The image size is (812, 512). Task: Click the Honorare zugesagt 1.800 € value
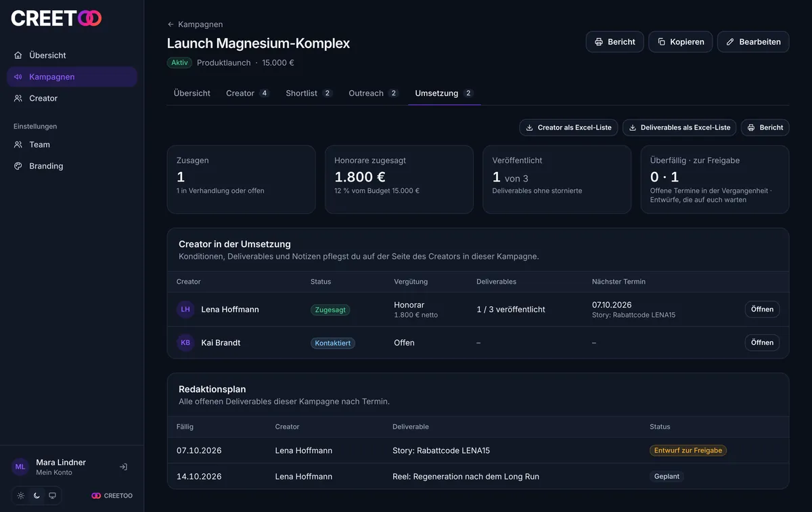click(360, 177)
